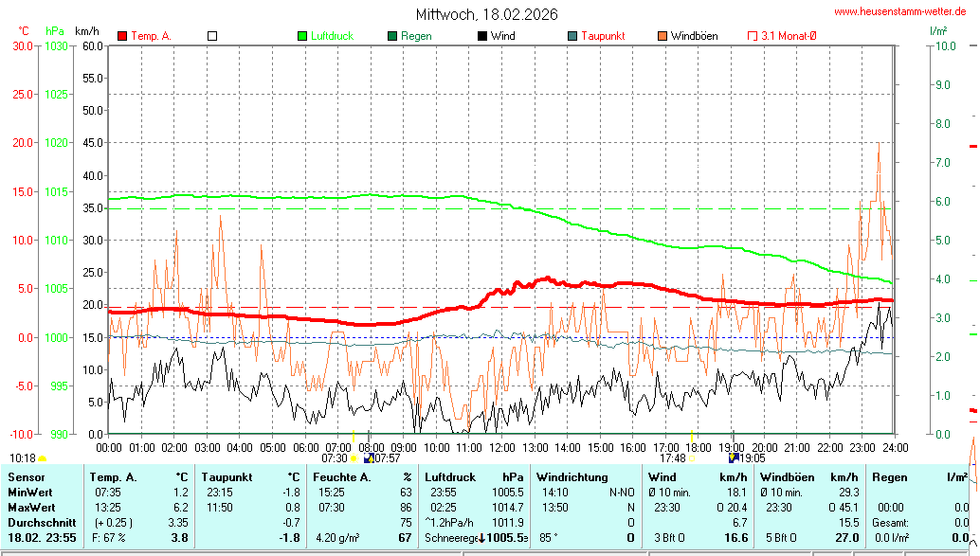This screenshot has height=556, width=980.
Task: Click the empty white legend box
Action: (x=212, y=36)
